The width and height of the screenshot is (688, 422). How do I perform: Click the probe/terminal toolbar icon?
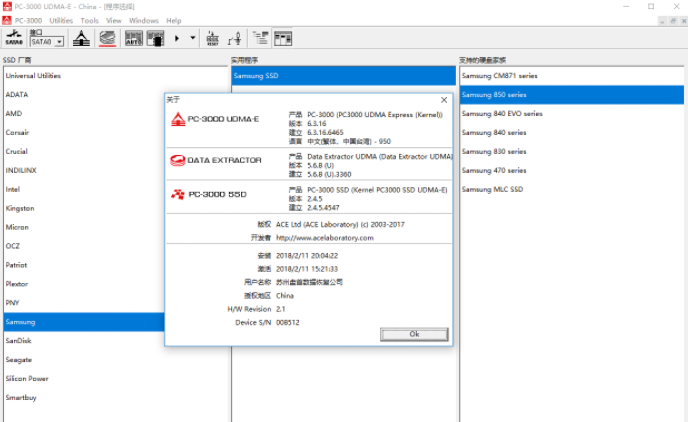point(235,38)
